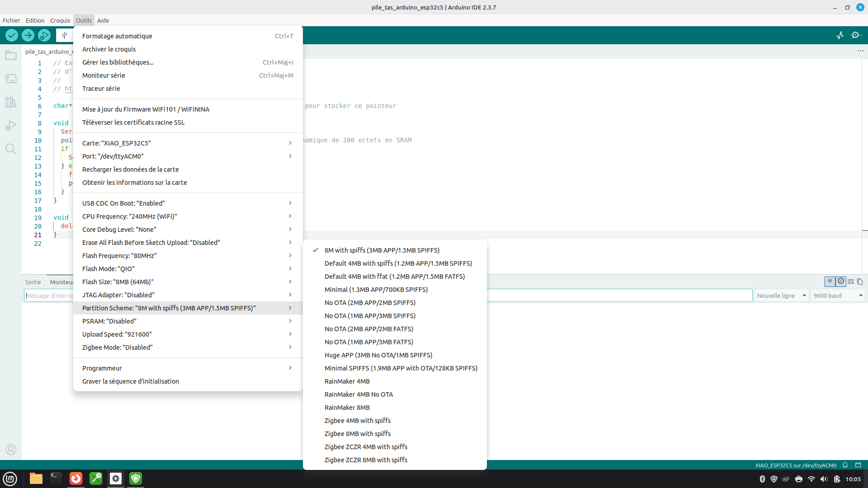868x488 pixels.
Task: Click the Verify sketch checkmark button
Action: point(12,35)
